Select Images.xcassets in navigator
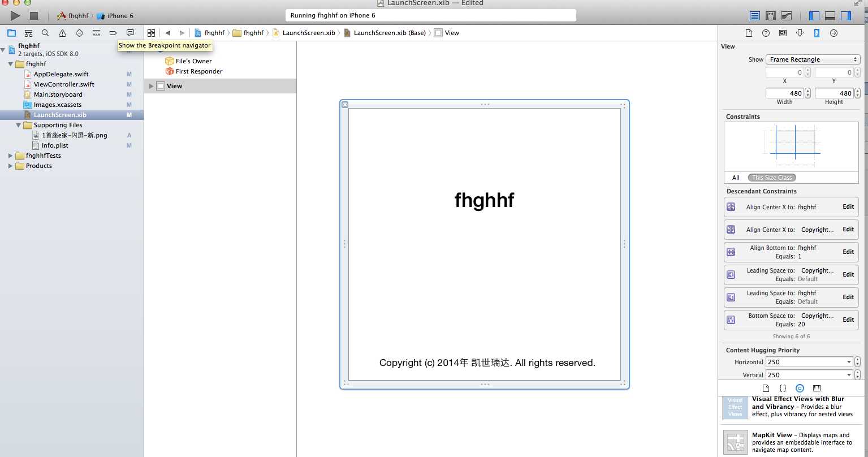Image resolution: width=868 pixels, height=457 pixels. [x=57, y=105]
